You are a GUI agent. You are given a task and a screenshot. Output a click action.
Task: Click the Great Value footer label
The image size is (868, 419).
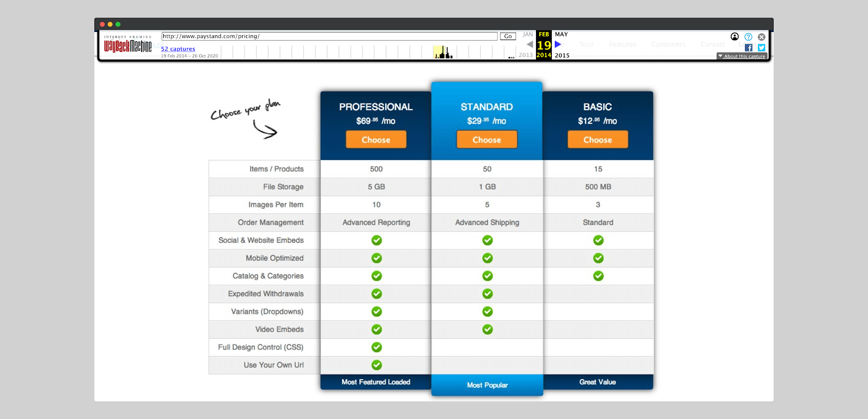[598, 382]
